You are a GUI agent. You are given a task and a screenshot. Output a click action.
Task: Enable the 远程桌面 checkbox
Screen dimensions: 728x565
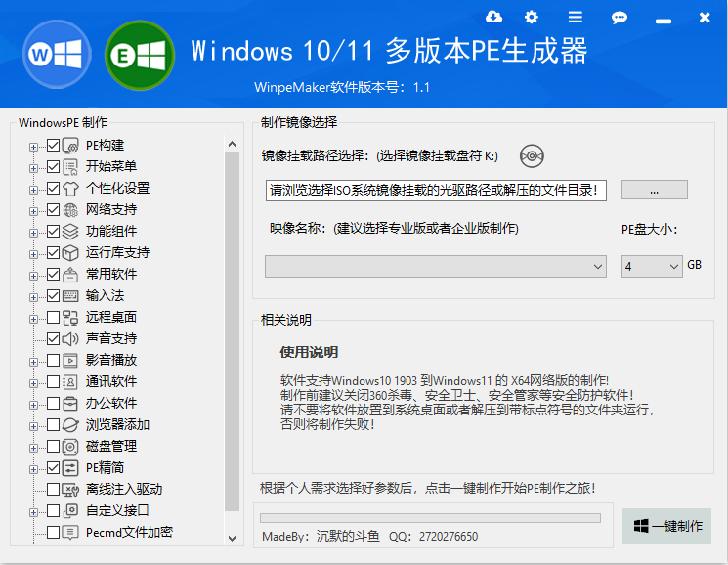coord(54,317)
